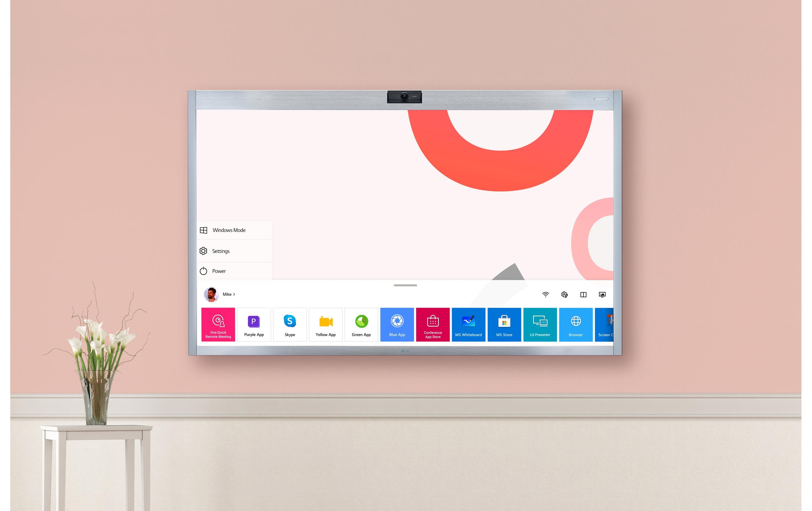Launch MS Whiteboard app
Image resolution: width=812 pixels, height=511 pixels.
(x=468, y=324)
